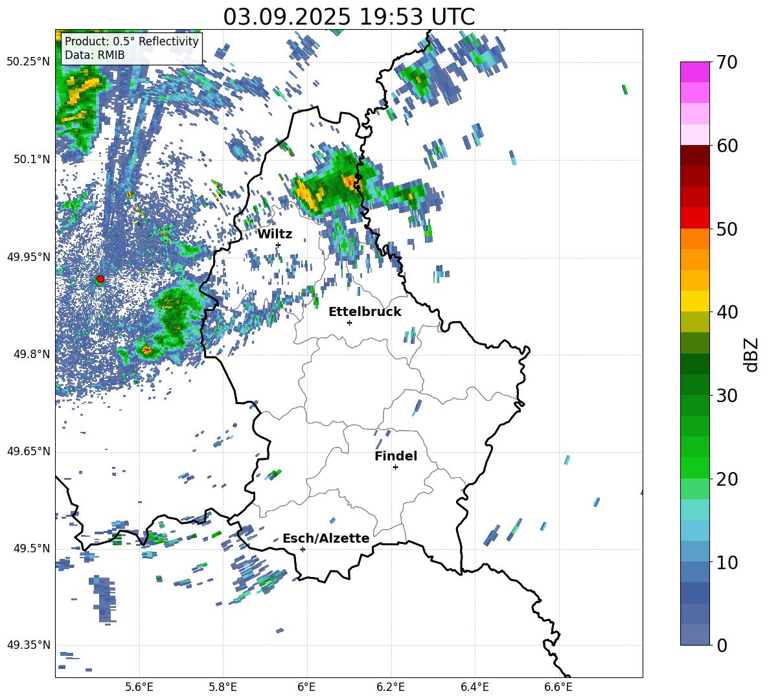This screenshot has height=700, width=767.
Task: Click the colorbar tick label 20
Action: pyautogui.click(x=727, y=479)
